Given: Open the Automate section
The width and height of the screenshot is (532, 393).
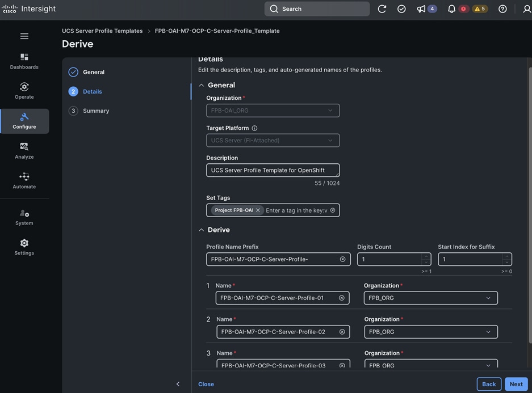Looking at the screenshot, I should click(24, 180).
